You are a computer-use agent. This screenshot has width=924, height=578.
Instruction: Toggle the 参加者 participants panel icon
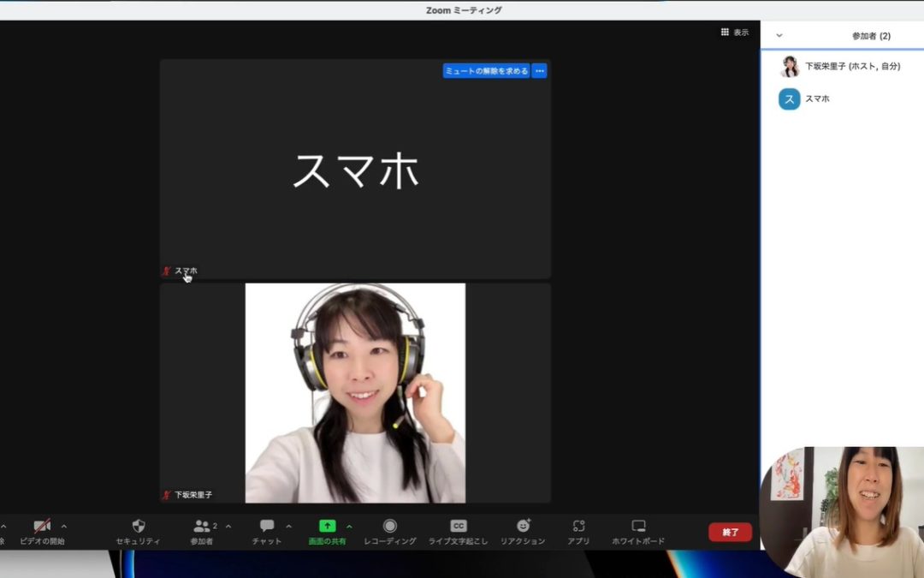[x=202, y=526]
